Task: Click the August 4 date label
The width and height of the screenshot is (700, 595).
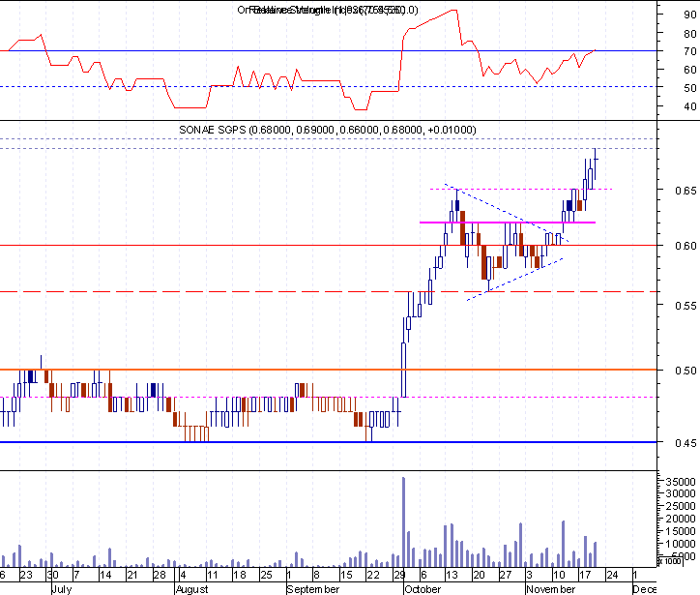Action: point(183,575)
